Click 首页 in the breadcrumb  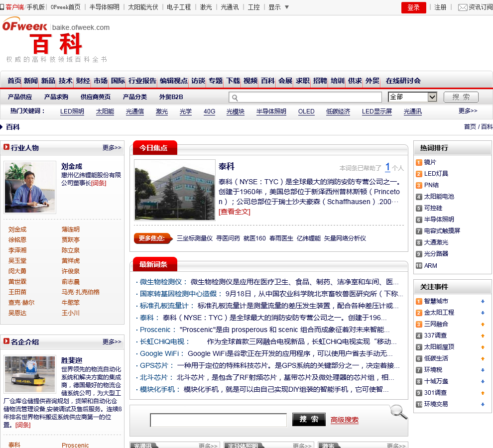(x=470, y=127)
